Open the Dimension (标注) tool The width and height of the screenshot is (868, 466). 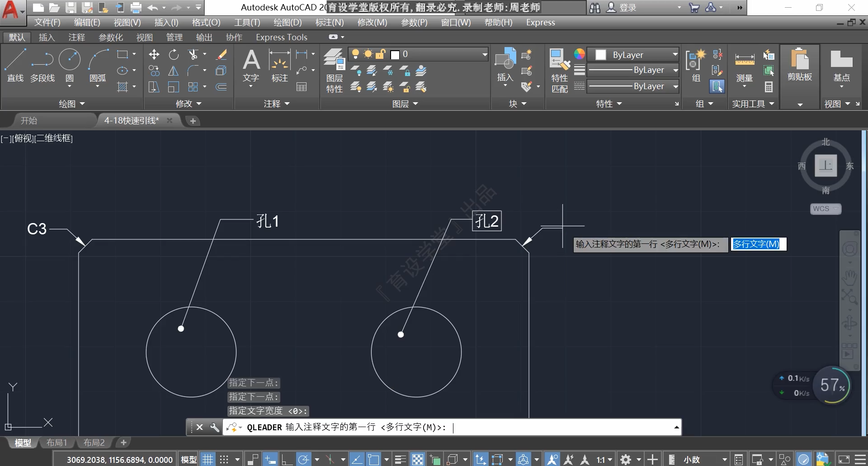(279, 67)
